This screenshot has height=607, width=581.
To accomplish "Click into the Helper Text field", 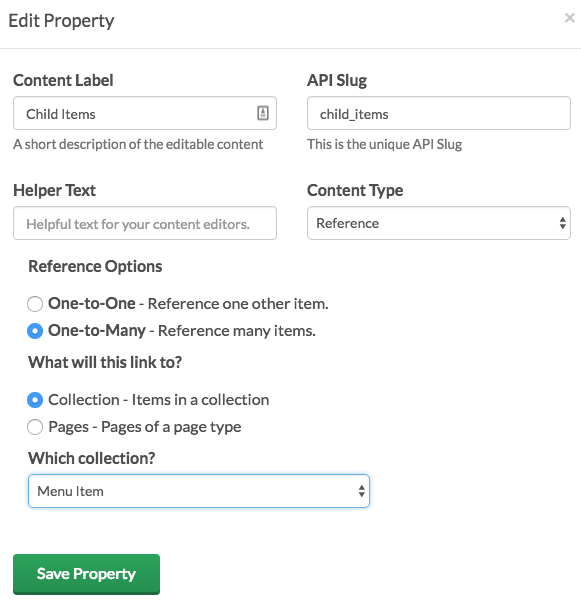I will point(145,223).
